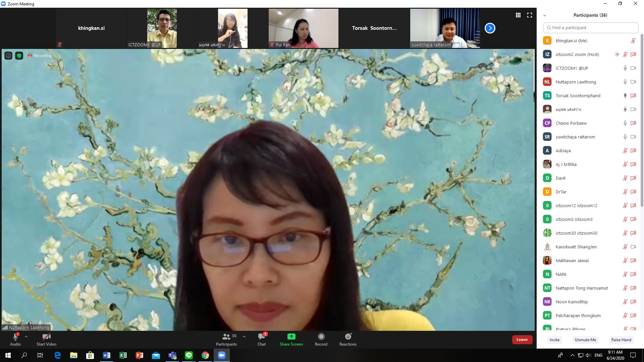Click participants list scrollbar
Viewport: 644px width, 362px height.
(x=642, y=121)
